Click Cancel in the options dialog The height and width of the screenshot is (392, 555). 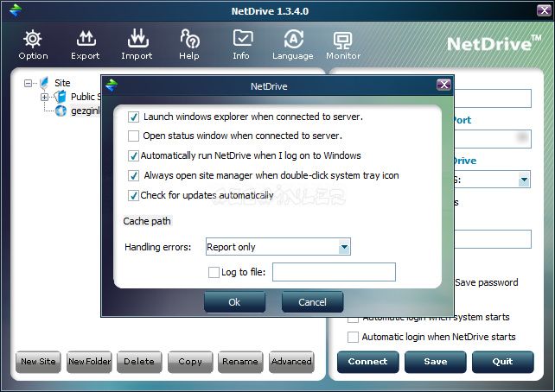tap(313, 302)
